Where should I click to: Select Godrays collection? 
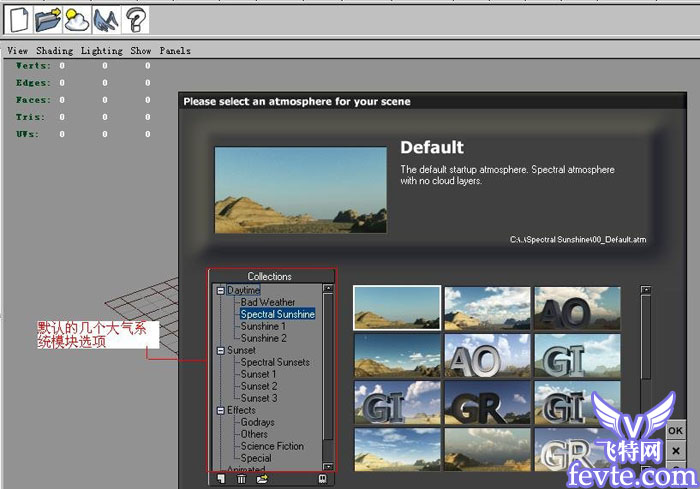[258, 422]
